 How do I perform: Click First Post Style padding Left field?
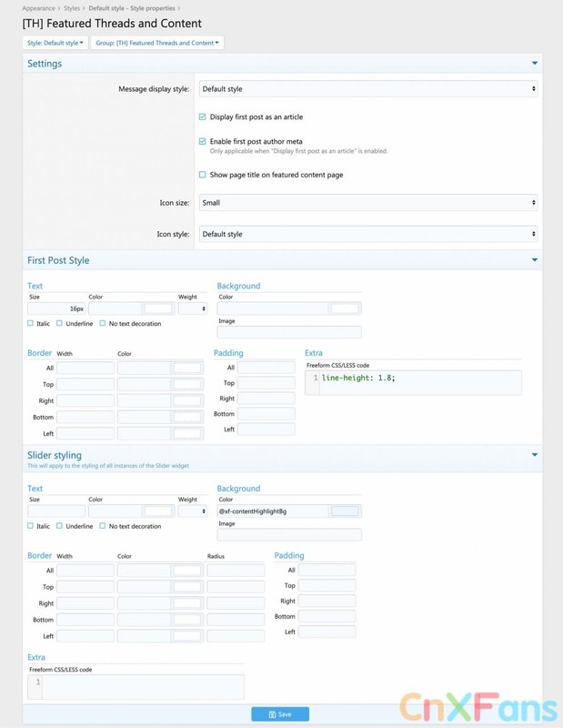click(x=266, y=429)
